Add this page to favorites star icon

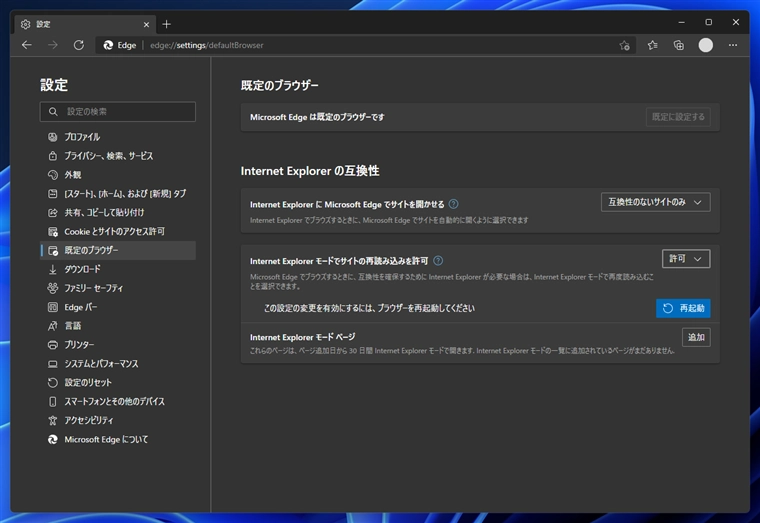(x=624, y=45)
